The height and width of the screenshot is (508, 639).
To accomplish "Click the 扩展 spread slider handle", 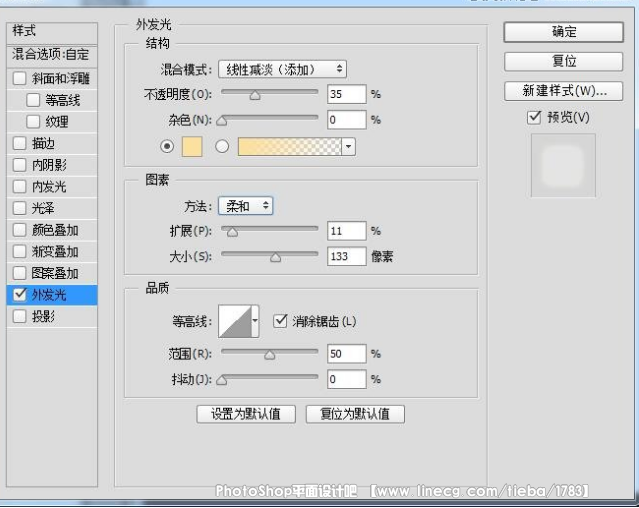I will click(232, 233).
